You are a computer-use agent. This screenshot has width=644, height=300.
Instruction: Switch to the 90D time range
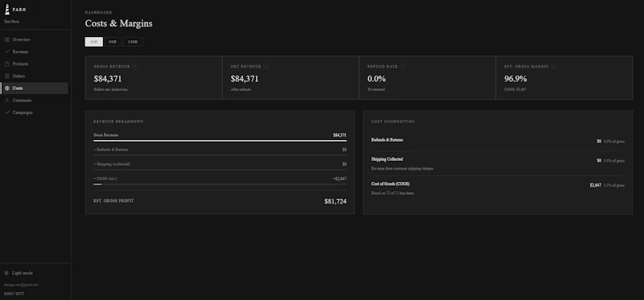point(113,42)
